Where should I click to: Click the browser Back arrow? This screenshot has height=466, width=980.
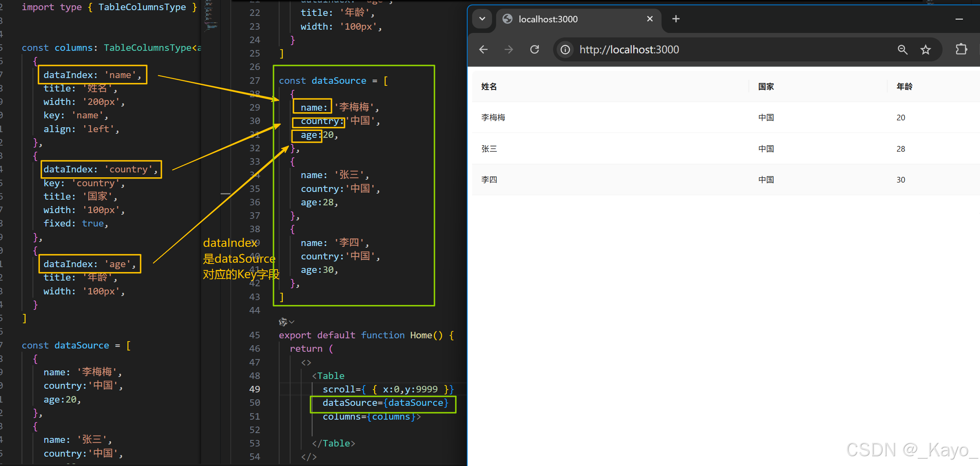click(x=483, y=50)
